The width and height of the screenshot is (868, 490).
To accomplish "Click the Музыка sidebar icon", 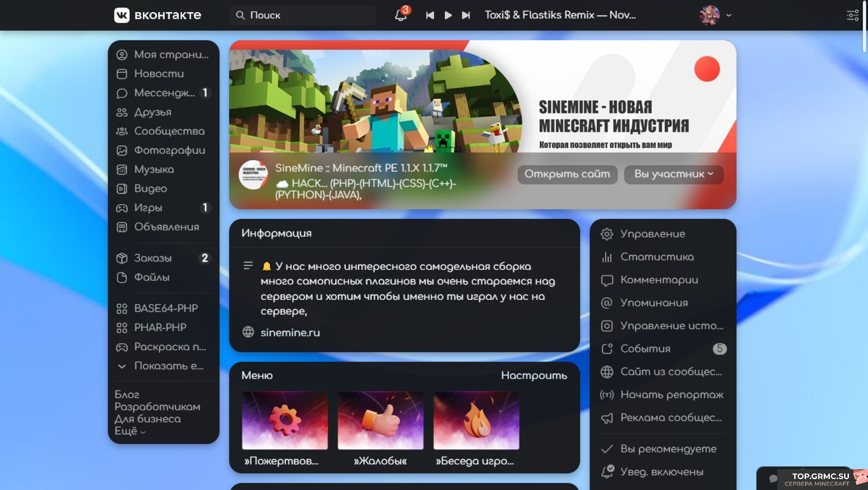I will coord(122,170).
